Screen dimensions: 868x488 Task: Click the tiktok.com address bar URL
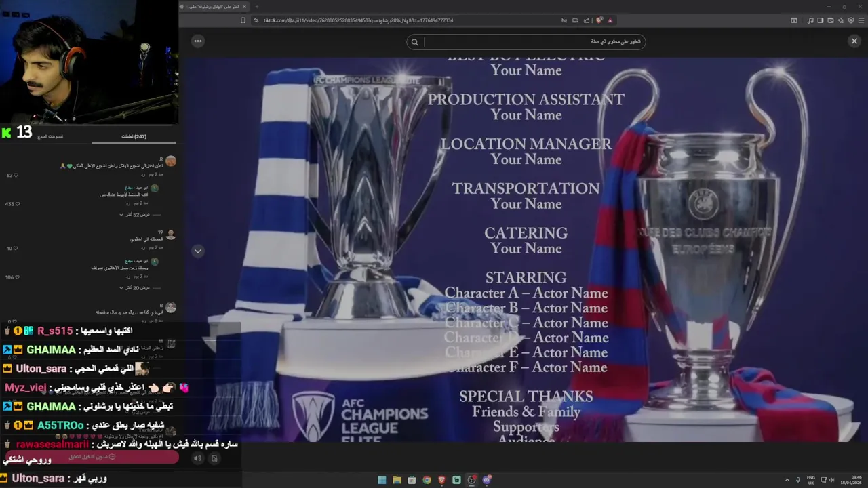358,20
